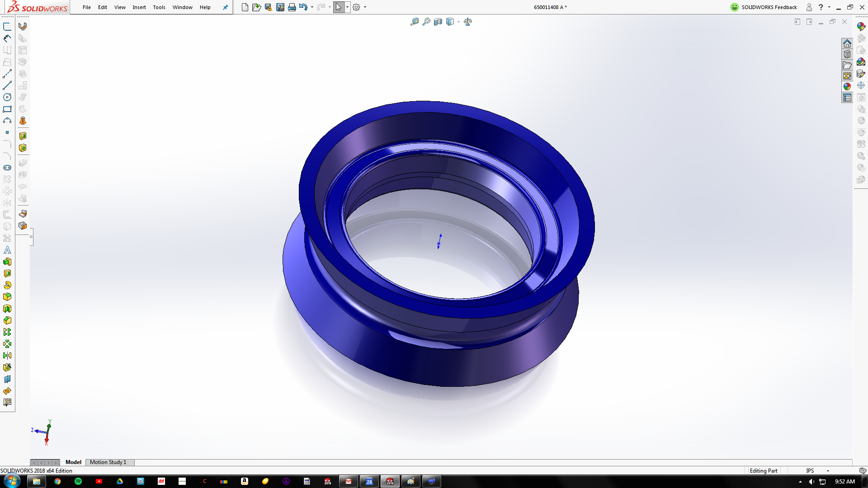This screenshot has width=868, height=488.
Task: Select the Circle sketch tool
Action: [x=7, y=97]
